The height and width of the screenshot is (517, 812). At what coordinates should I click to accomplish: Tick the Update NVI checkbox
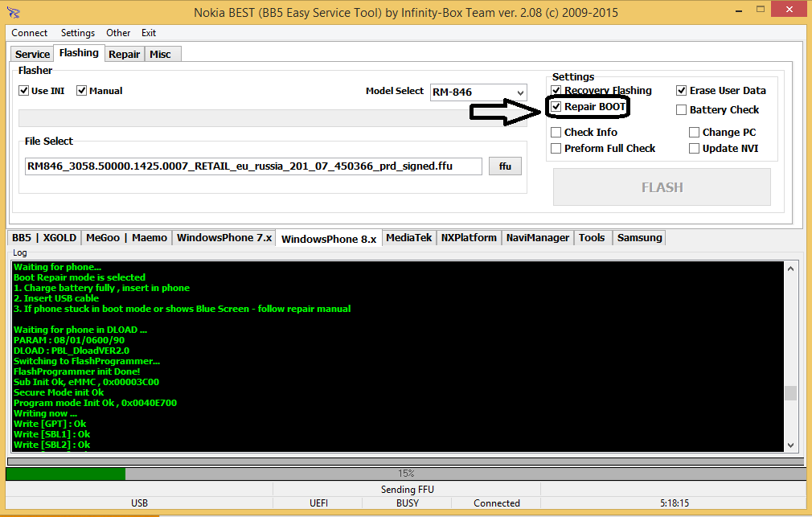click(x=695, y=148)
